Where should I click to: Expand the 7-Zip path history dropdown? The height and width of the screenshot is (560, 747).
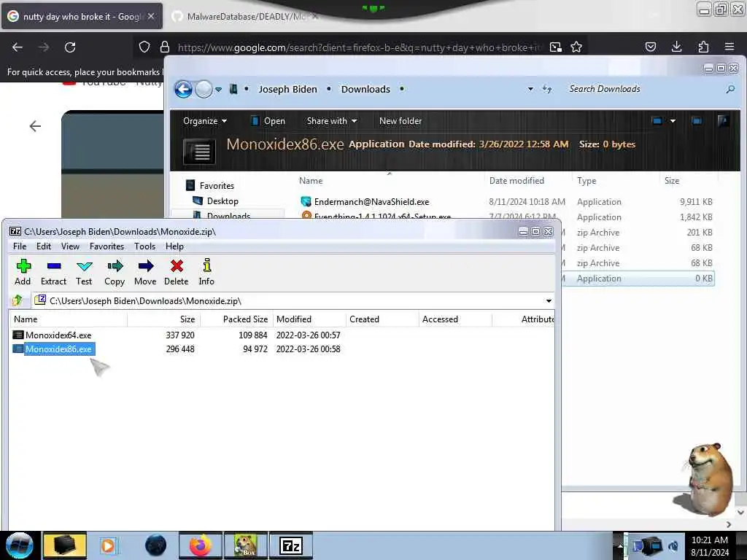[549, 301]
